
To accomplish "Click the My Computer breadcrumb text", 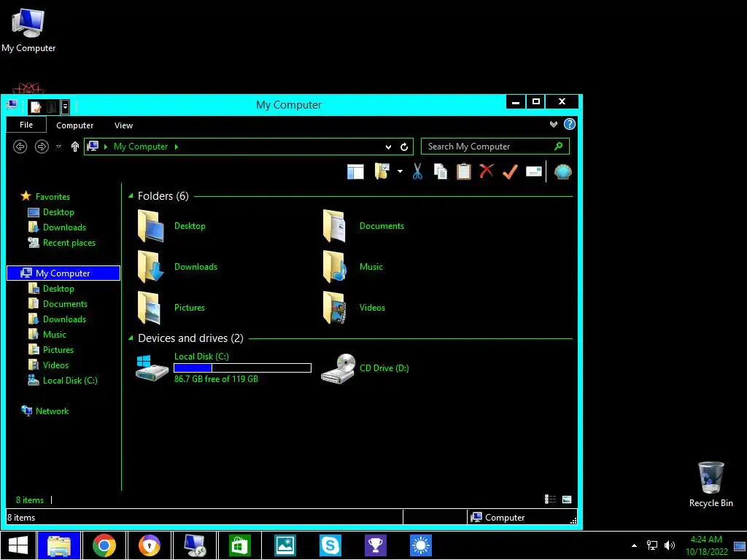I will 141,147.
